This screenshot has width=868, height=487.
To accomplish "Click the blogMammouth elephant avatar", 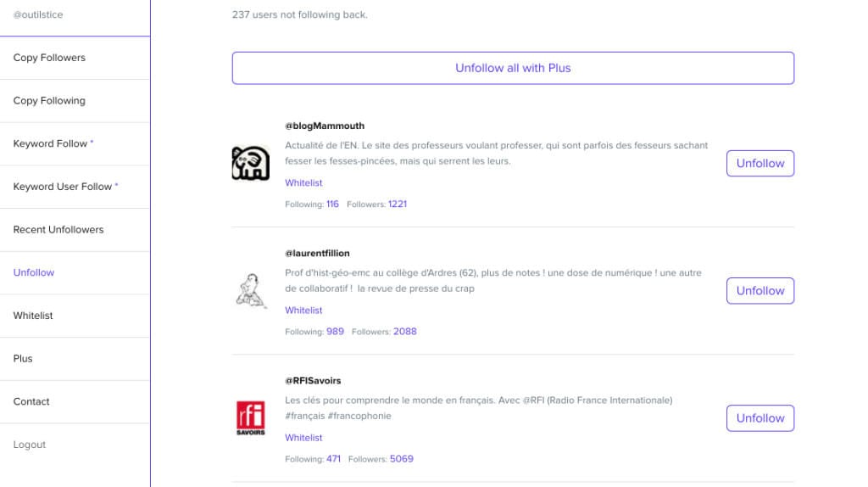I will pos(251,164).
